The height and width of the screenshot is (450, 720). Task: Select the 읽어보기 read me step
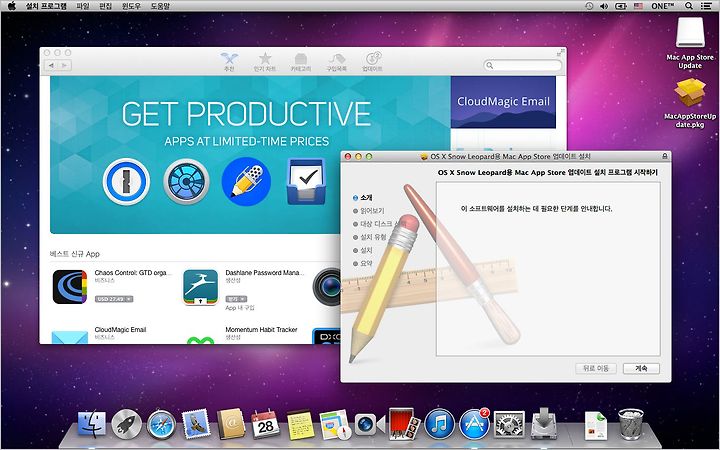point(368,211)
